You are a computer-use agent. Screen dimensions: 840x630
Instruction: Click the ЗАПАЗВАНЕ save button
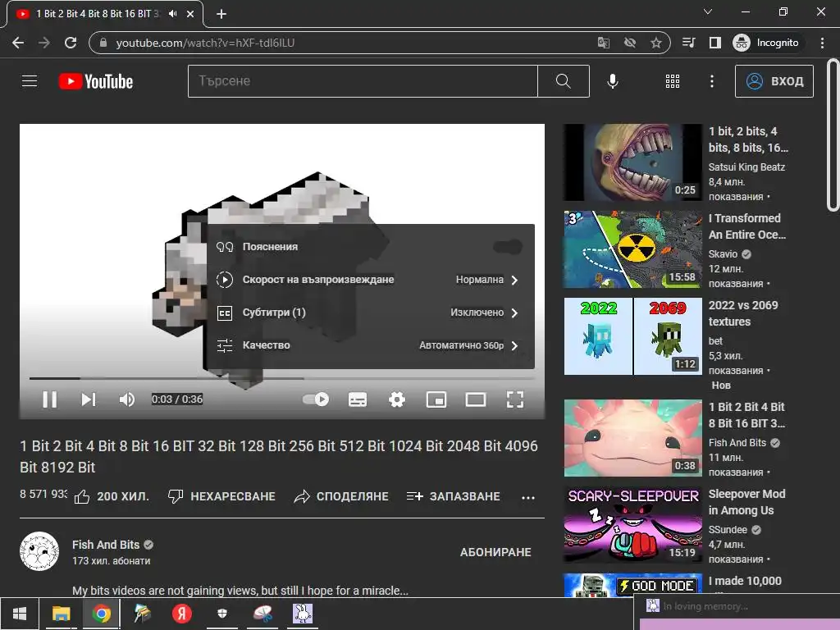coord(453,496)
